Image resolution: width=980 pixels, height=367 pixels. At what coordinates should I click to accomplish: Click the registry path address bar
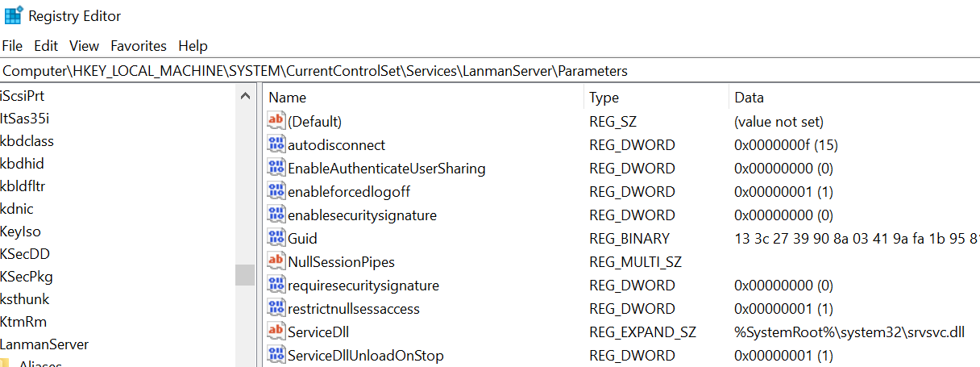coord(490,71)
